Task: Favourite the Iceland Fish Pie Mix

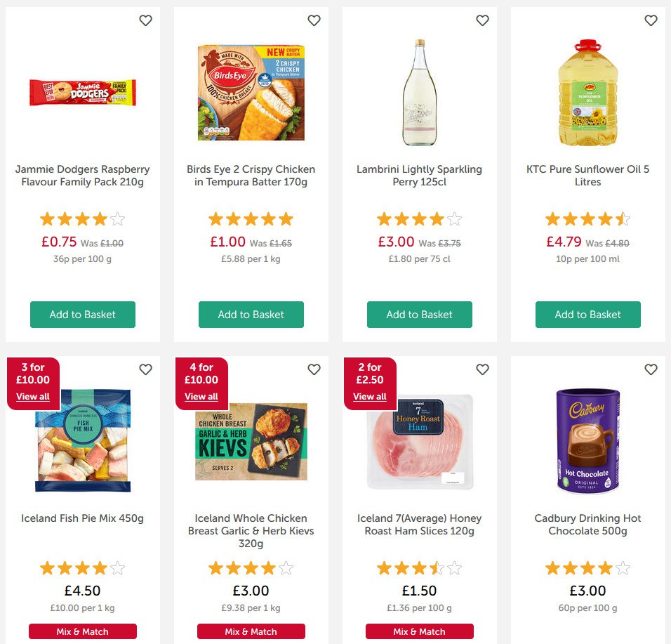Action: tap(145, 369)
